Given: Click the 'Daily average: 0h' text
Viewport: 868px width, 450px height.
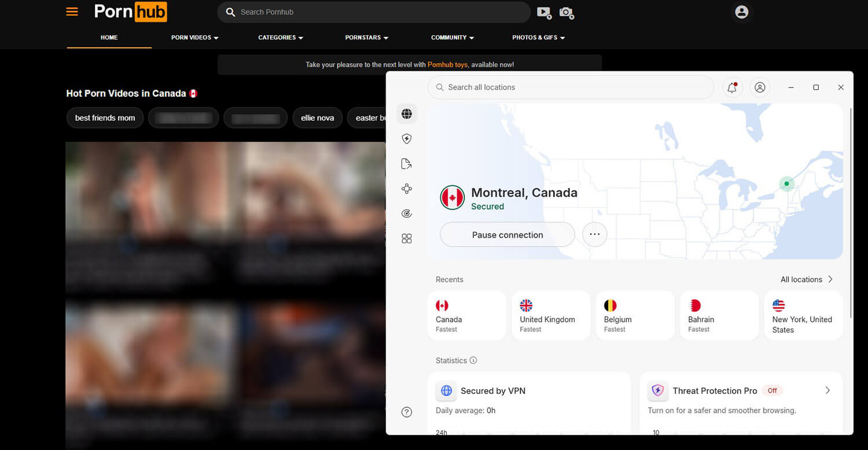Looking at the screenshot, I should pyautogui.click(x=465, y=411).
